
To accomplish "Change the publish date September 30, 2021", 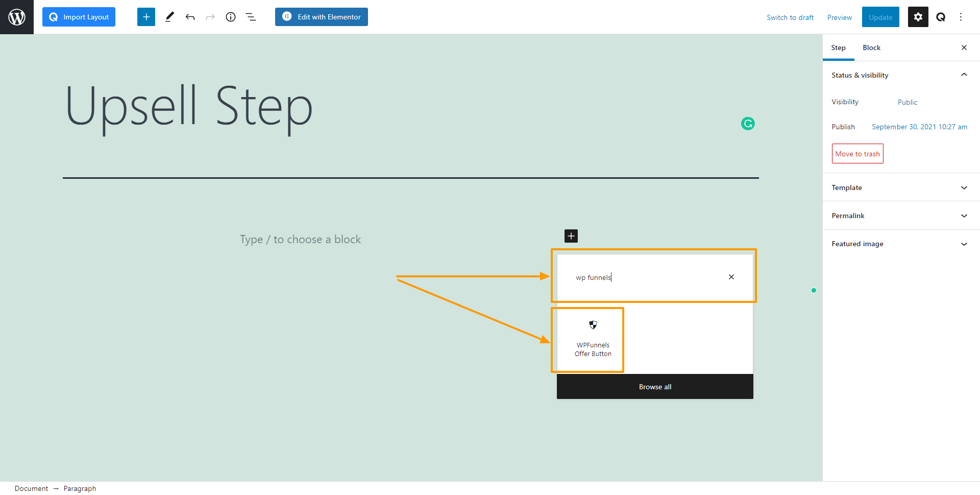I will pyautogui.click(x=919, y=127).
